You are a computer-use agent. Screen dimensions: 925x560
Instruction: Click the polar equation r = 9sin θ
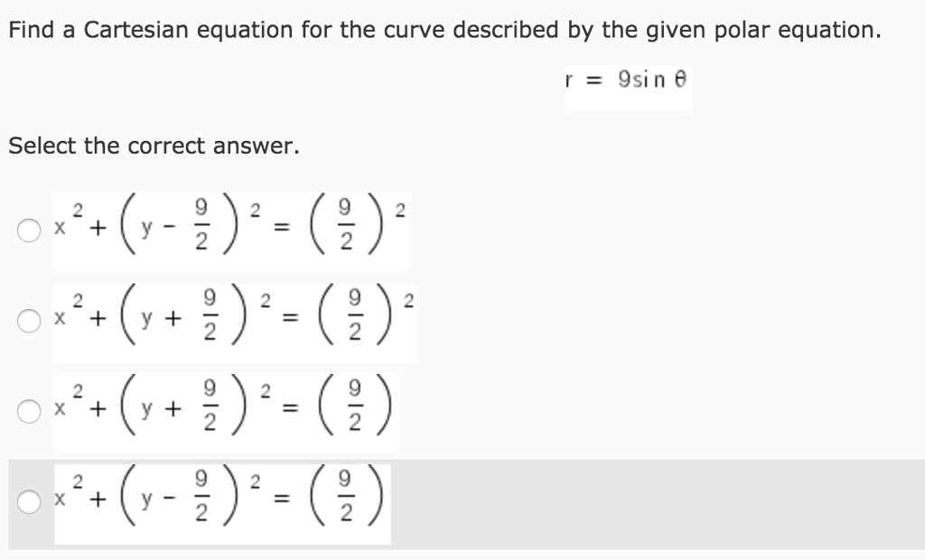[626, 79]
